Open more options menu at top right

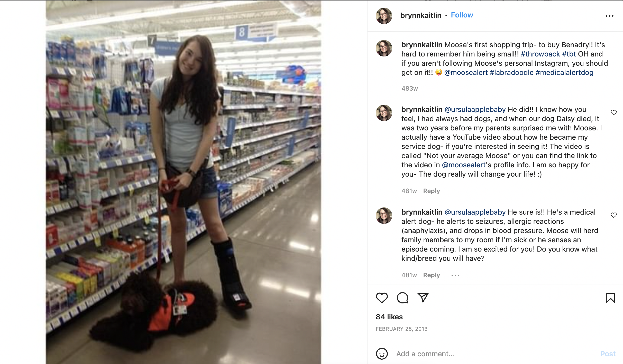609,16
